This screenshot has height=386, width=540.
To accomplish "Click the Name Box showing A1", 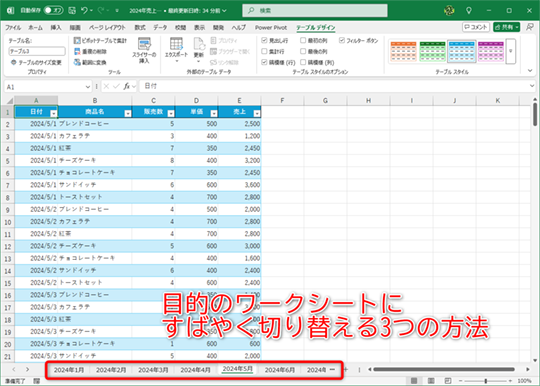I will [x=48, y=87].
